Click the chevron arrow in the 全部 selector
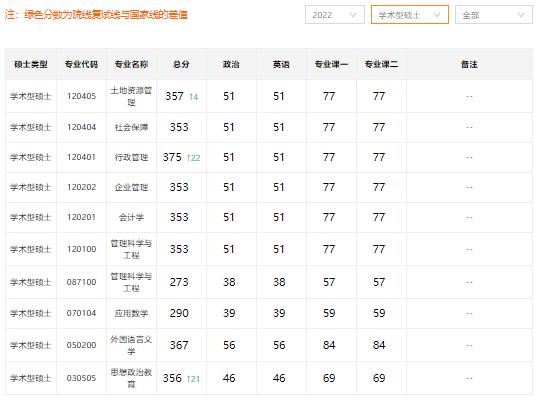The image size is (538, 402). pos(521,15)
